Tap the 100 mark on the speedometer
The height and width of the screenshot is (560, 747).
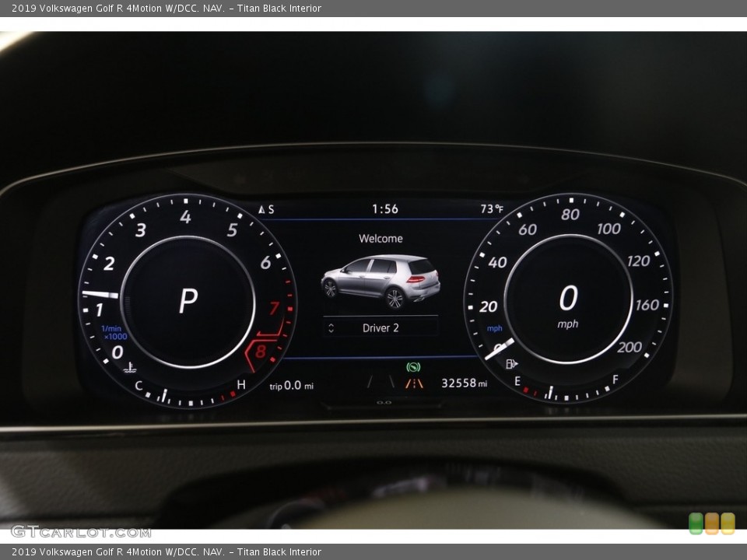coord(608,229)
